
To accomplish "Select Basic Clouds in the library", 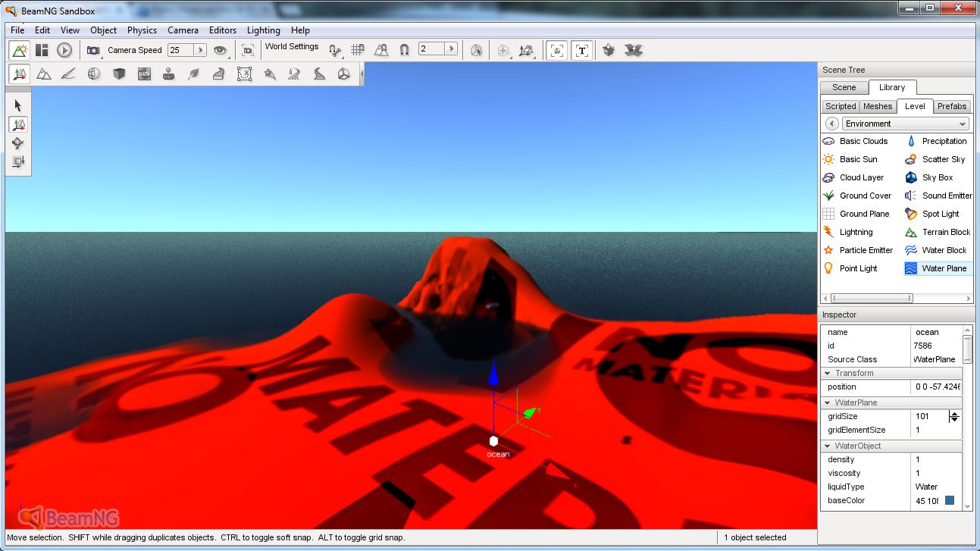I will [x=855, y=141].
